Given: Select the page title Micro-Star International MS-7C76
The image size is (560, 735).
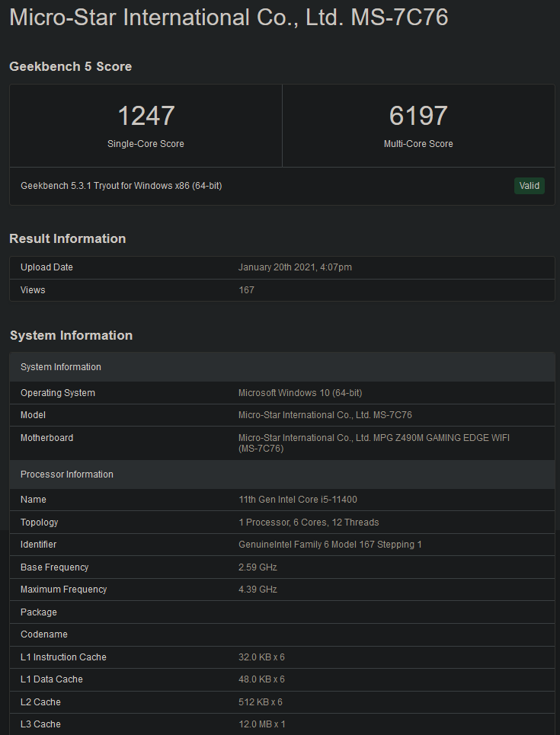Looking at the screenshot, I should [229, 18].
